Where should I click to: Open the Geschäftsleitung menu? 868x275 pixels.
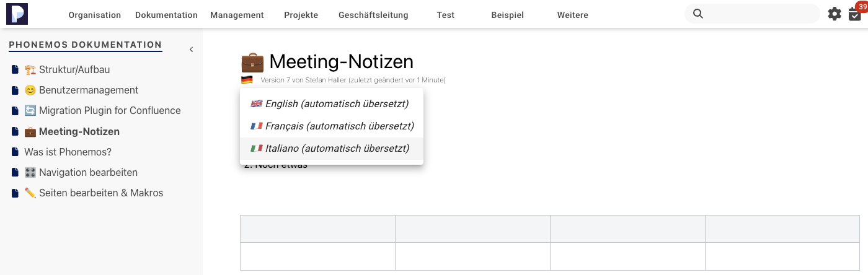373,15
